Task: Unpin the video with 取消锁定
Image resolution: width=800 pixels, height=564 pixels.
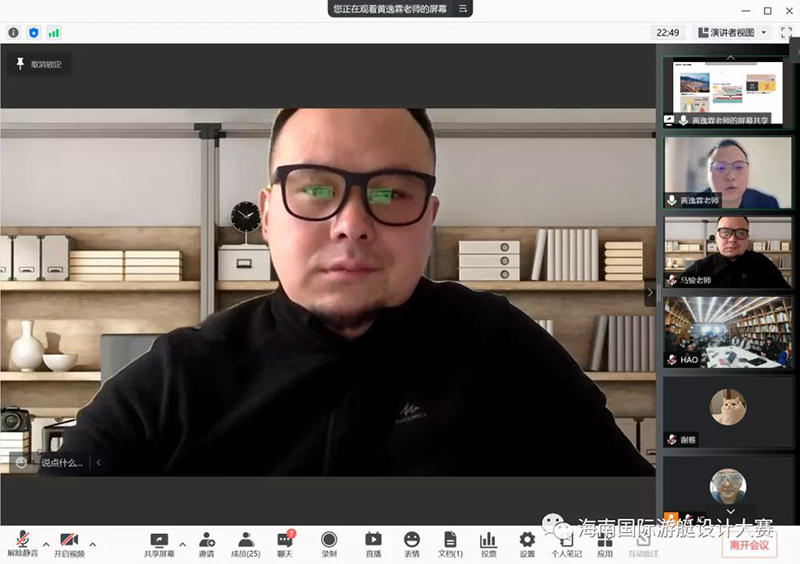Action: [x=38, y=64]
